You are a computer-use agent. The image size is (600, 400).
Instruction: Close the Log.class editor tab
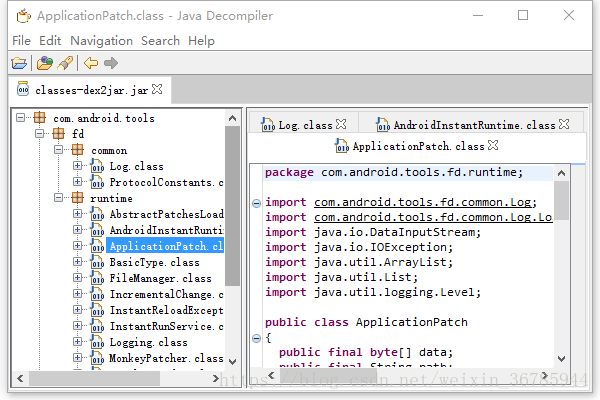tap(341, 124)
